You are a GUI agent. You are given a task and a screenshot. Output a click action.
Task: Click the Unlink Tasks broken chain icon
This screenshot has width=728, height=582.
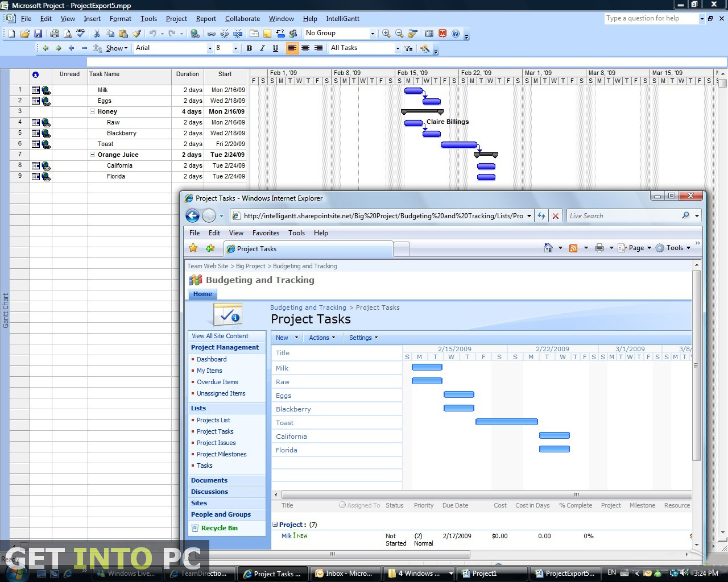tap(224, 34)
